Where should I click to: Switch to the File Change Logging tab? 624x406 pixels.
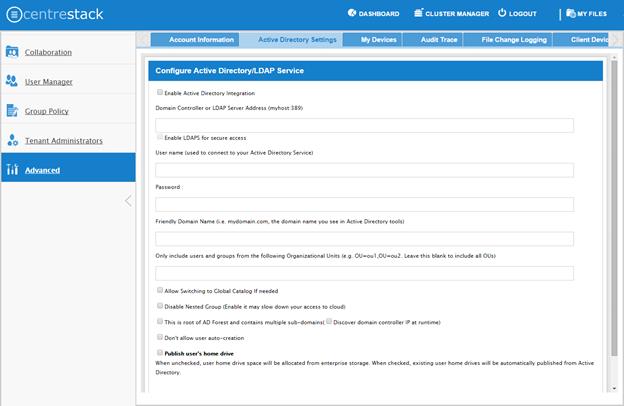point(513,40)
